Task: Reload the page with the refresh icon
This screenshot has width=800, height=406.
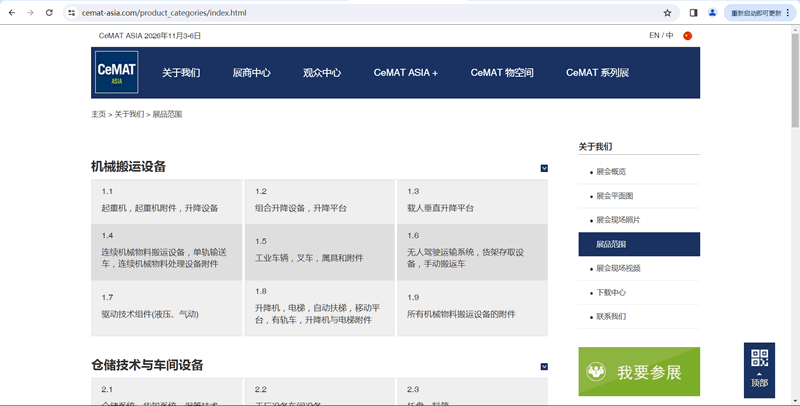Action: 50,13
